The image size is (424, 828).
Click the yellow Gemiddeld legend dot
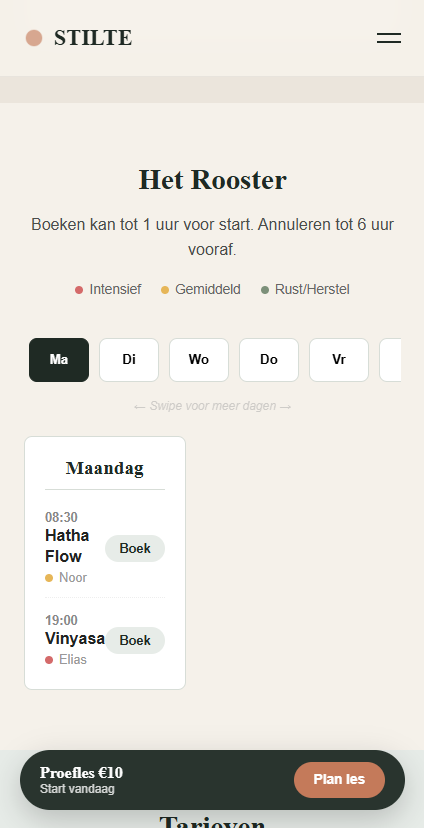click(165, 290)
